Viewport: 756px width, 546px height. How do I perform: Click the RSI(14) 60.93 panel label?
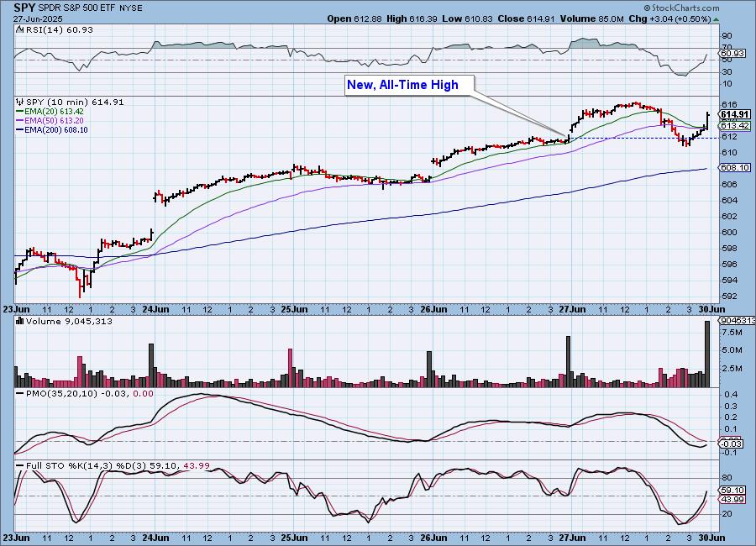[59, 29]
